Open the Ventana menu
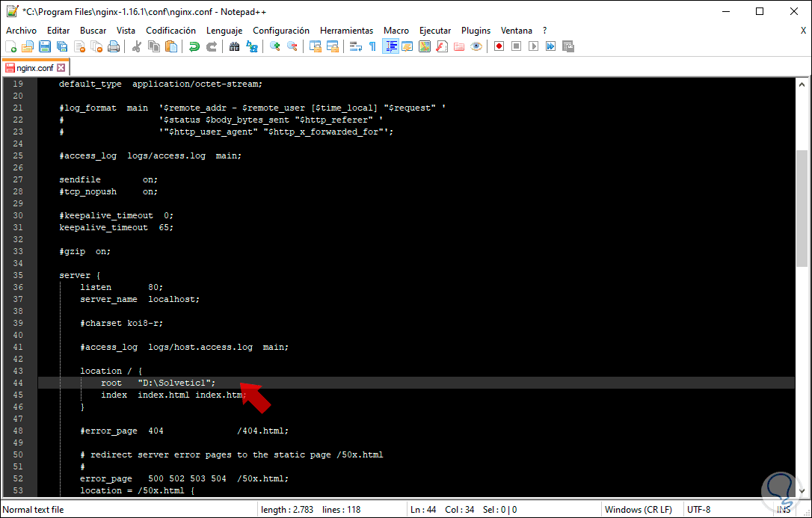812x518 pixels. click(x=517, y=31)
